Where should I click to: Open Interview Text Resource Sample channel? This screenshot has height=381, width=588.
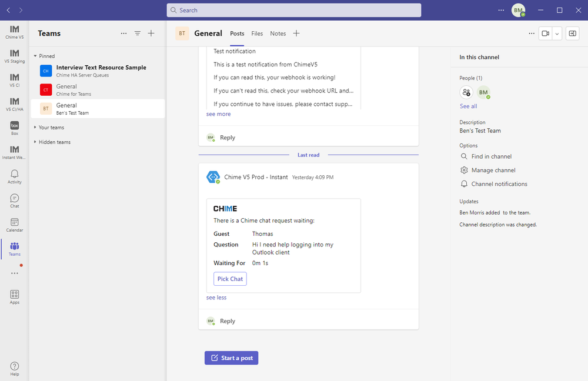[98, 71]
